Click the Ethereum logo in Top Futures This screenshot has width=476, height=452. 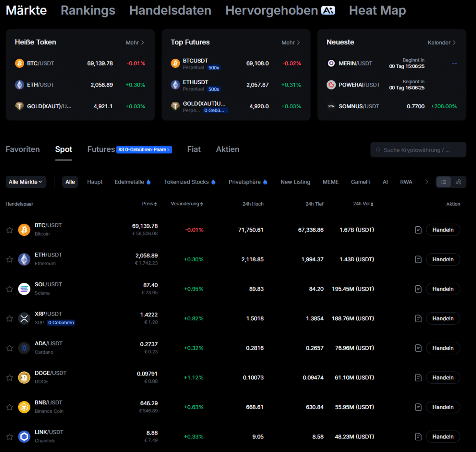coord(175,84)
